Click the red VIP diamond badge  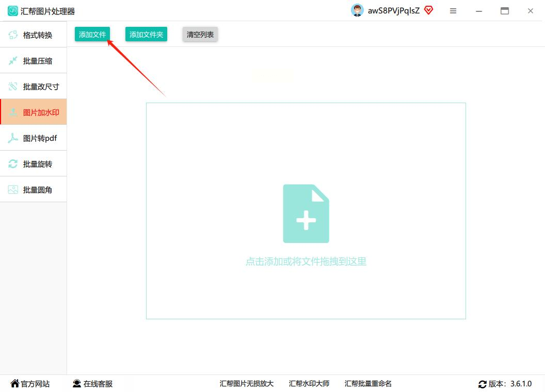click(428, 10)
